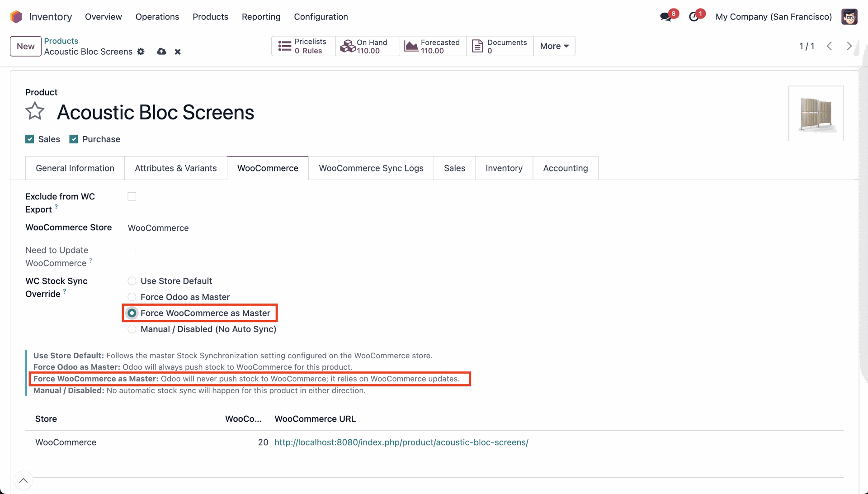Click the product image thumbnail
Screen dimensions: 868x494
point(816,114)
